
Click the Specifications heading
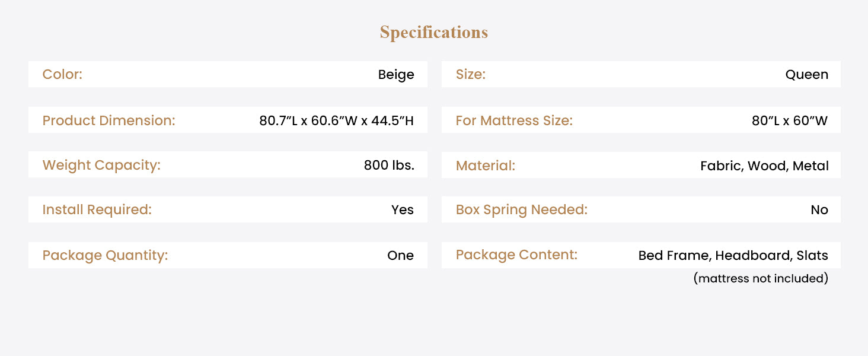[x=433, y=33]
